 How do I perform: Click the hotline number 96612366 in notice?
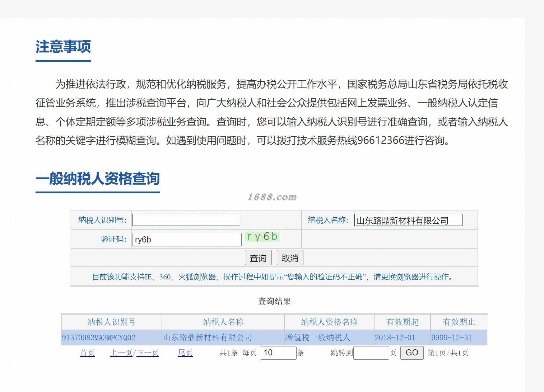(381, 140)
